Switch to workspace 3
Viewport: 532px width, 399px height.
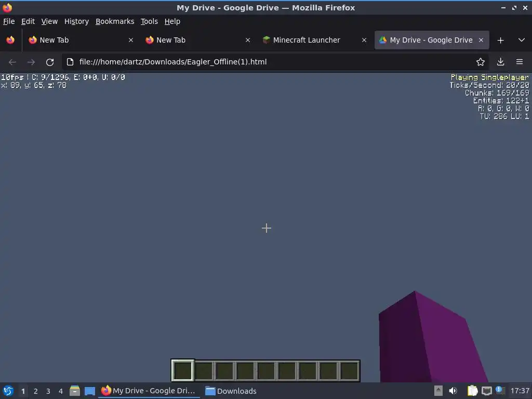48,391
